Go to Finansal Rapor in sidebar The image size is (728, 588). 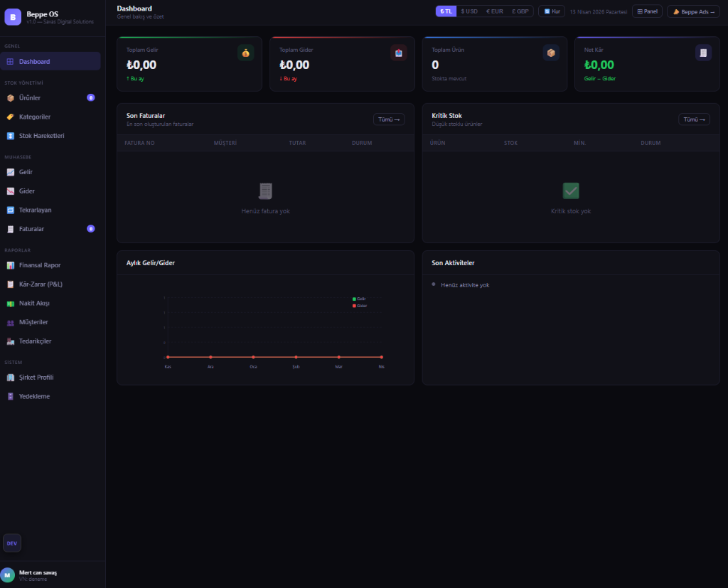pos(40,265)
